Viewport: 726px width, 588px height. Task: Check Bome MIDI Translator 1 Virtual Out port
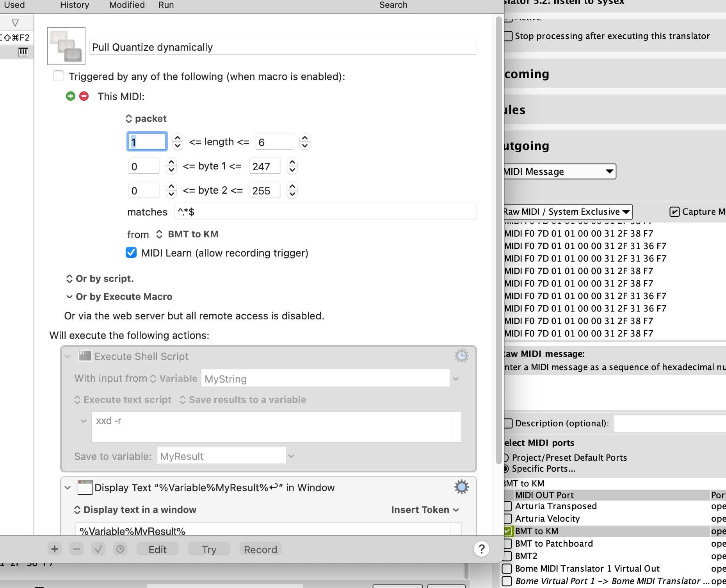(x=507, y=568)
